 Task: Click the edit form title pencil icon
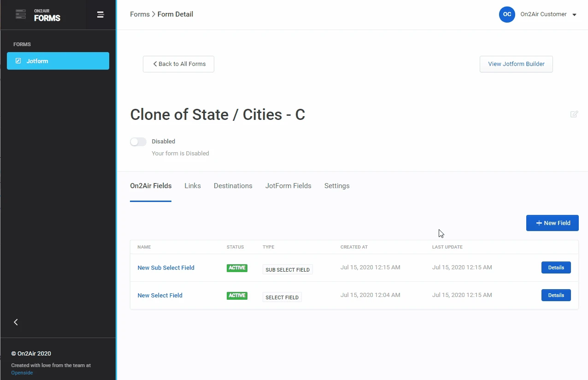tap(574, 114)
